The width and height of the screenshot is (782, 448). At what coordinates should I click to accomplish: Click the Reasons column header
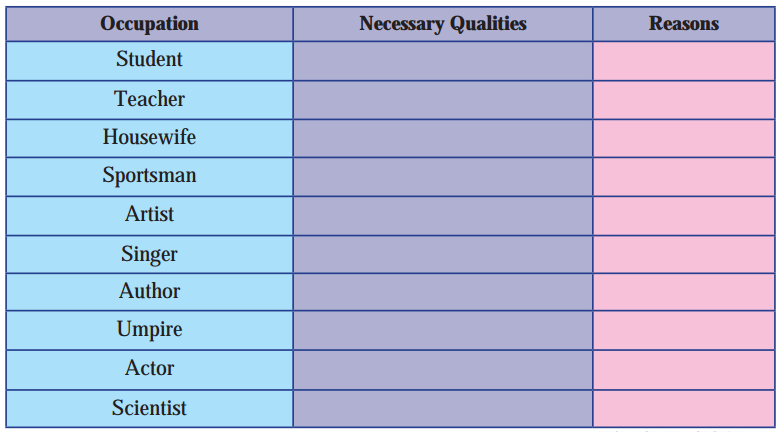point(684,24)
